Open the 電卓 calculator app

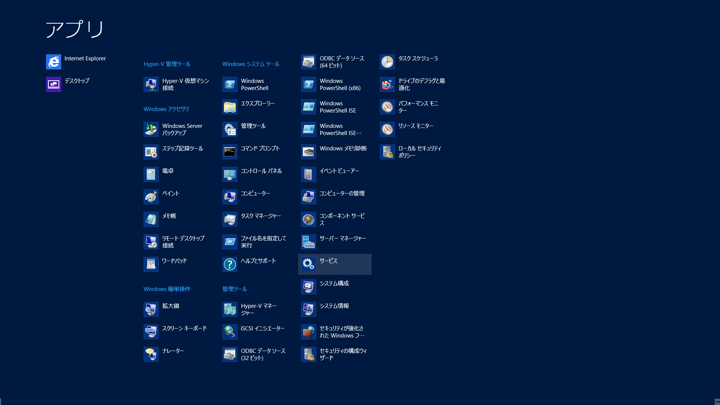177,174
